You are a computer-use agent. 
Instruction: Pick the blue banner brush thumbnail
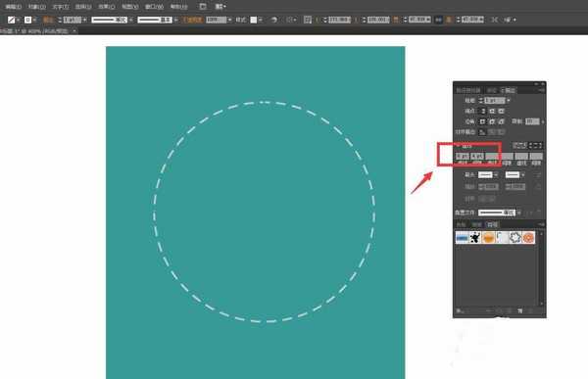[462, 237]
